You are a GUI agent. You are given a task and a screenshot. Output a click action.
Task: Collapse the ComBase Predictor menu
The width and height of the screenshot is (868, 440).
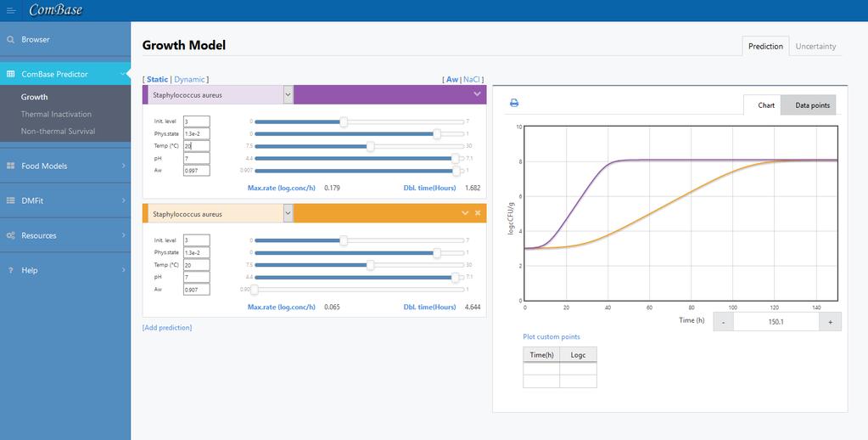click(122, 74)
